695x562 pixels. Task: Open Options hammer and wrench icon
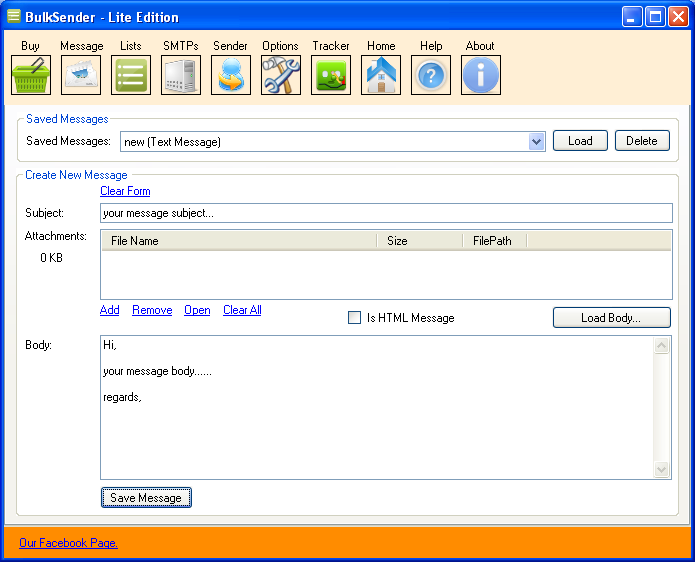click(281, 75)
